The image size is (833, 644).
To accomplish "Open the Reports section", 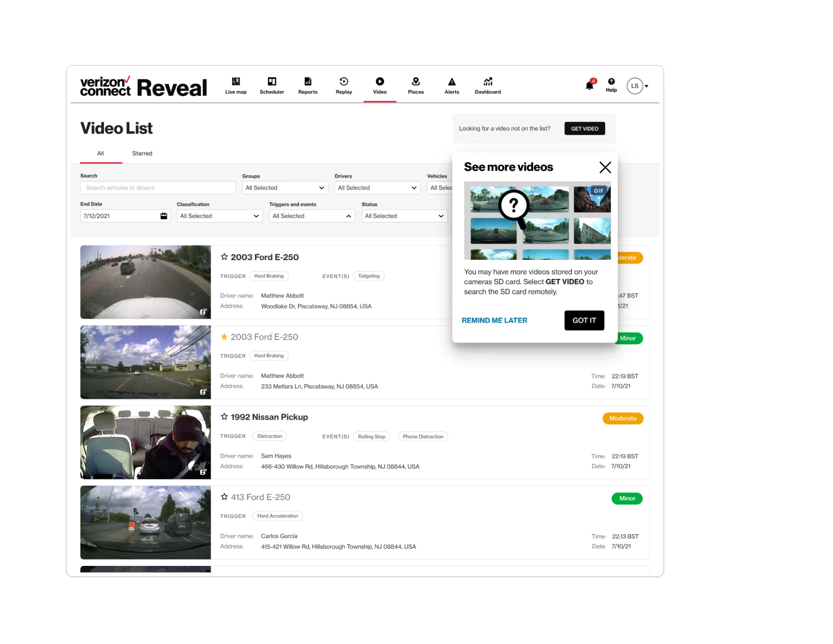I will click(308, 85).
